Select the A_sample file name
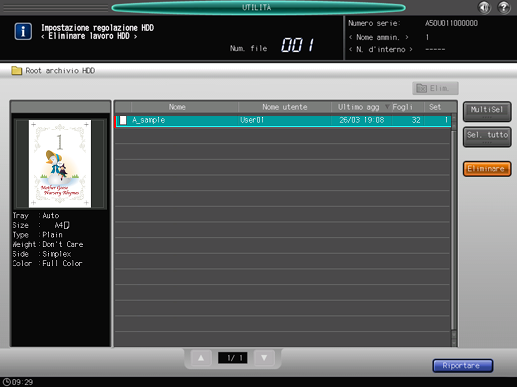 (x=148, y=120)
